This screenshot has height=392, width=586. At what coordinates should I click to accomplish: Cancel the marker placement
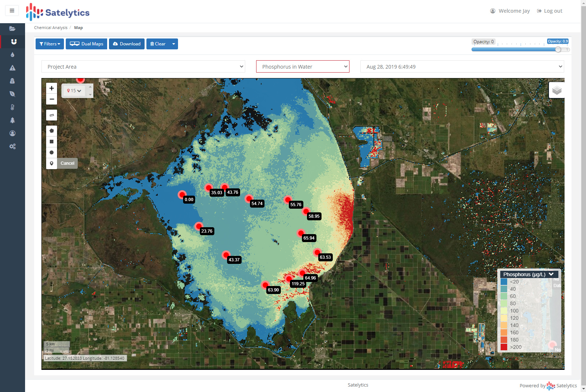coord(68,163)
